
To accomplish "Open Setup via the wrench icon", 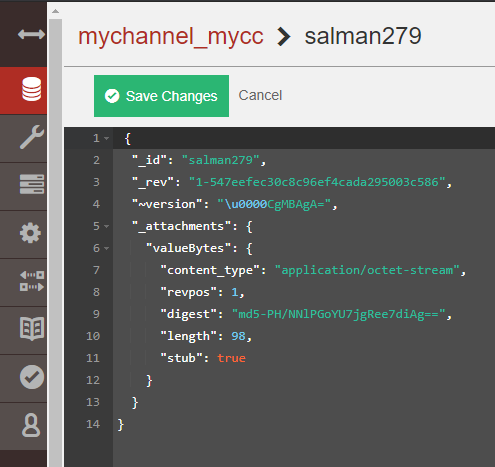I will 31,137.
